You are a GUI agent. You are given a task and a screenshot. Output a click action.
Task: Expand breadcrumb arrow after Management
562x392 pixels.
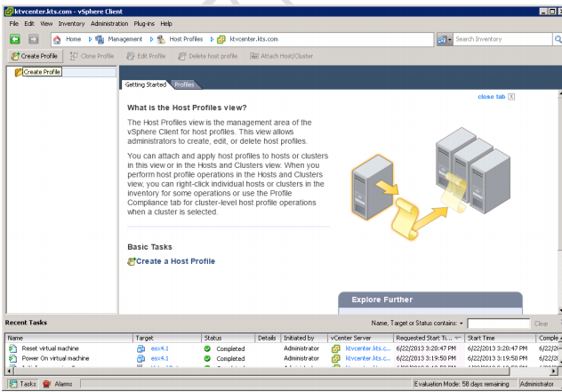(x=151, y=39)
